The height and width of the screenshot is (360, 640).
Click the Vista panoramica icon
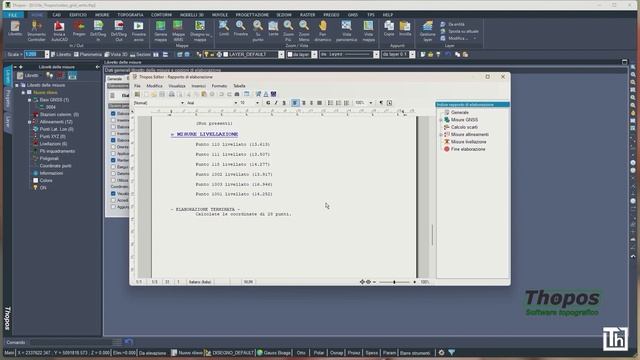pyautogui.click(x=347, y=31)
